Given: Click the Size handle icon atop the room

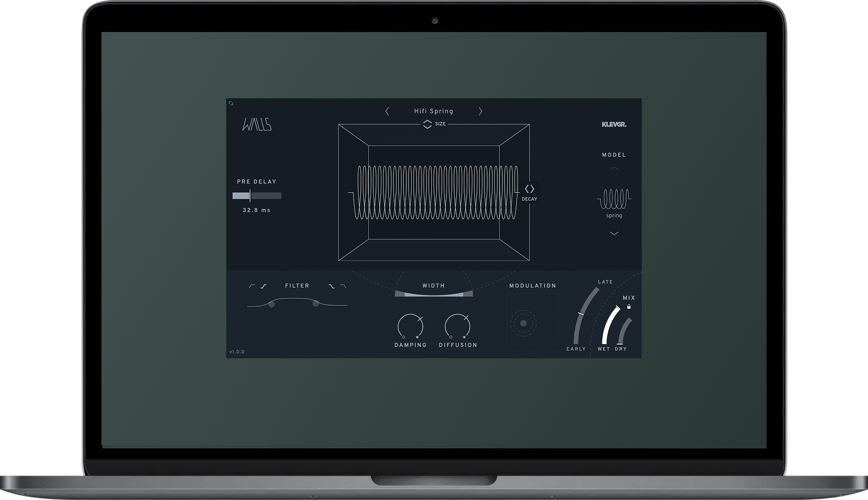Looking at the screenshot, I should coord(427,124).
